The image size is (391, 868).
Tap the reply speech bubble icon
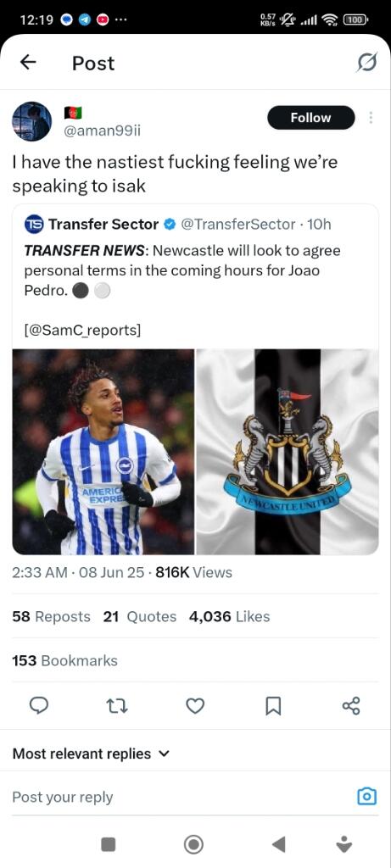coord(39,705)
